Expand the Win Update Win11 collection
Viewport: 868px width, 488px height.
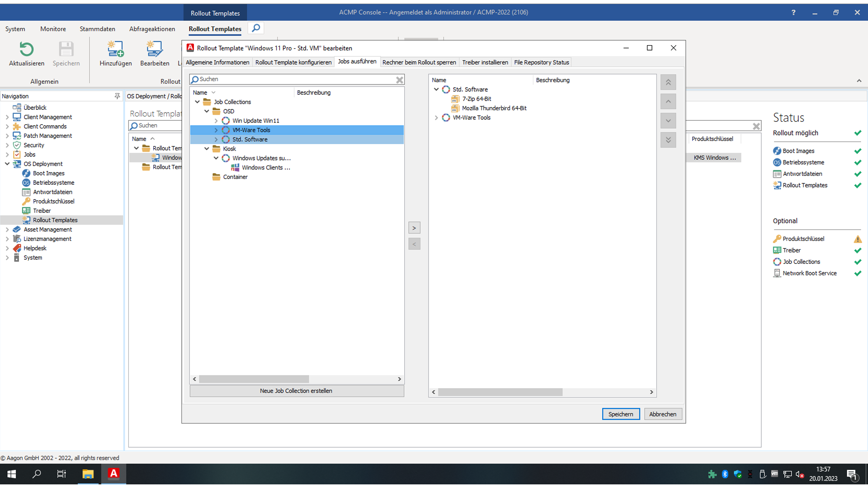point(216,121)
